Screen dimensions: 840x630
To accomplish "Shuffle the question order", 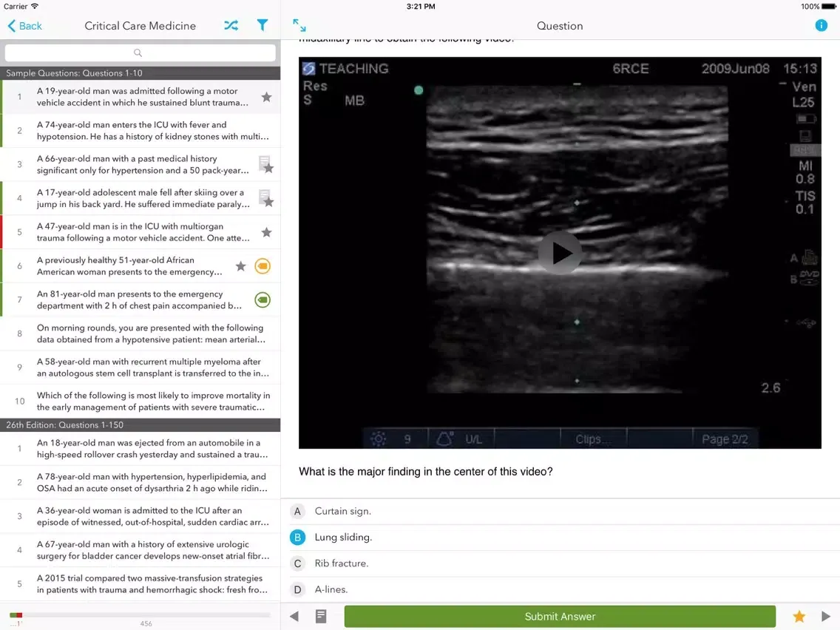I will tap(231, 25).
